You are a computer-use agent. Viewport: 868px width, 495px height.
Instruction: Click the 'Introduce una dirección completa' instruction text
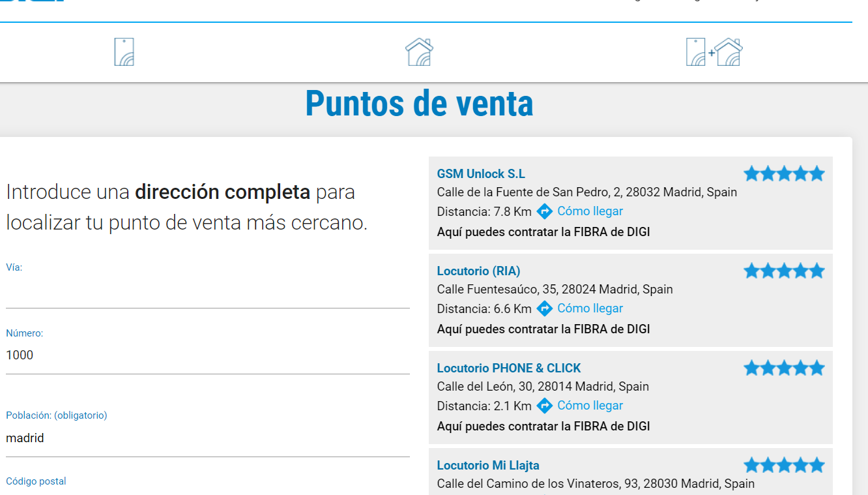186,207
